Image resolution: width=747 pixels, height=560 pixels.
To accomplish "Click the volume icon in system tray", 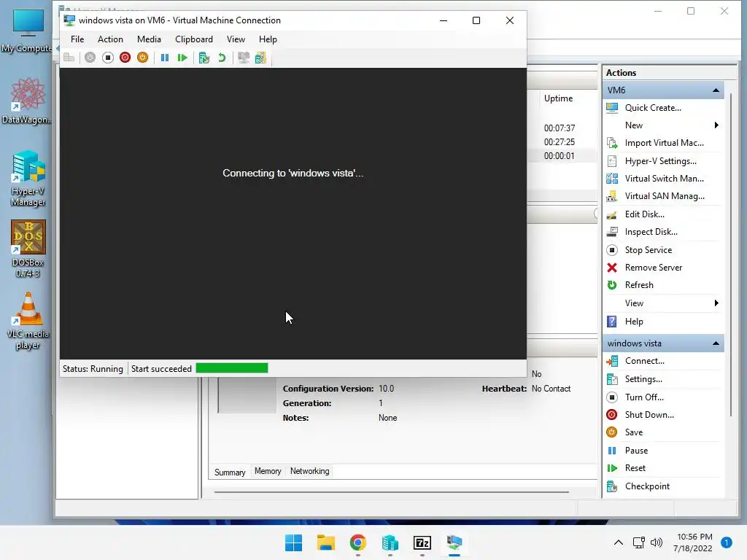I will pyautogui.click(x=656, y=542).
